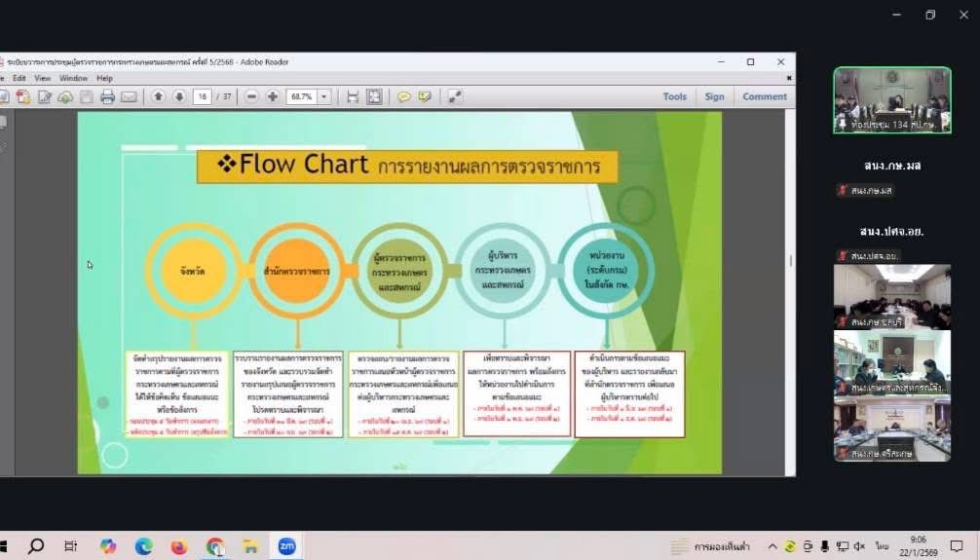
Task: Toggle the fit page width icon
Action: click(353, 96)
